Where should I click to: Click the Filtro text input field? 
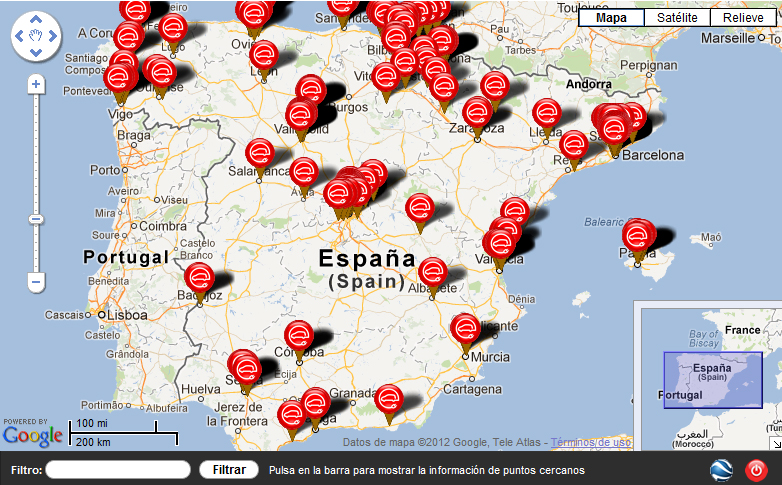pos(118,470)
